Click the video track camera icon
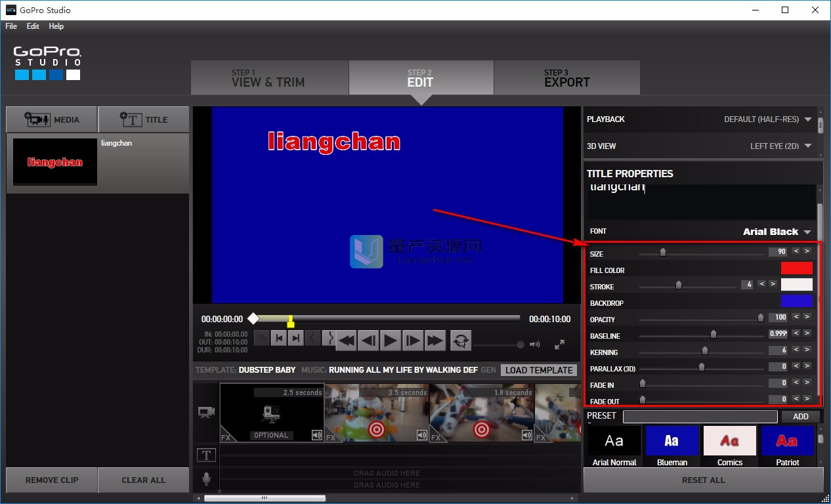The image size is (831, 504). pos(206,412)
